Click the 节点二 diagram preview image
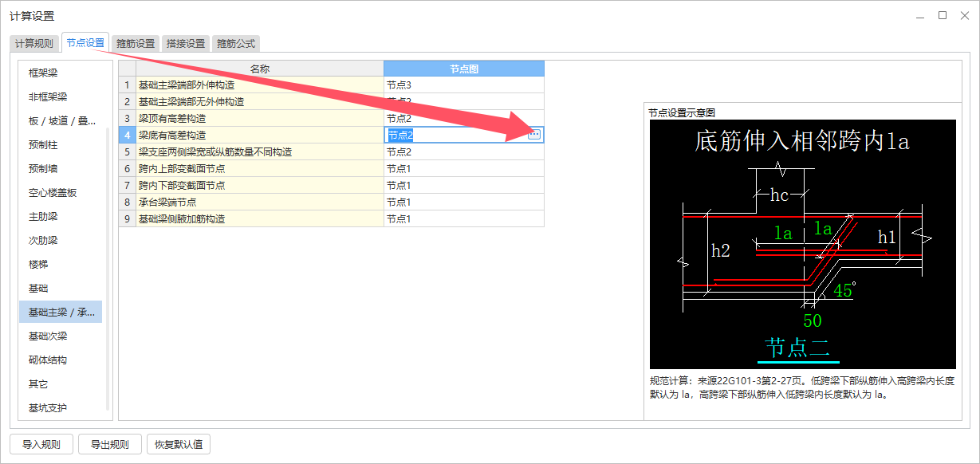The width and height of the screenshot is (980, 464). 802,244
